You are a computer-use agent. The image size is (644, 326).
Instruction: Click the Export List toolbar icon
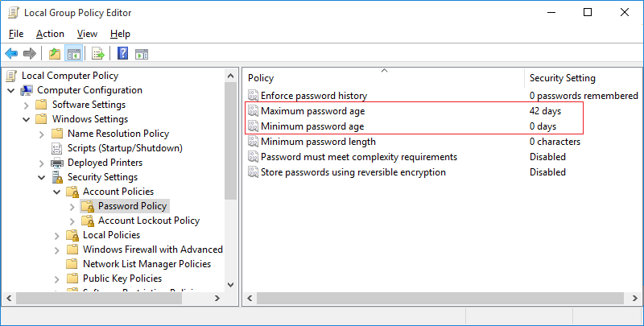pos(97,54)
